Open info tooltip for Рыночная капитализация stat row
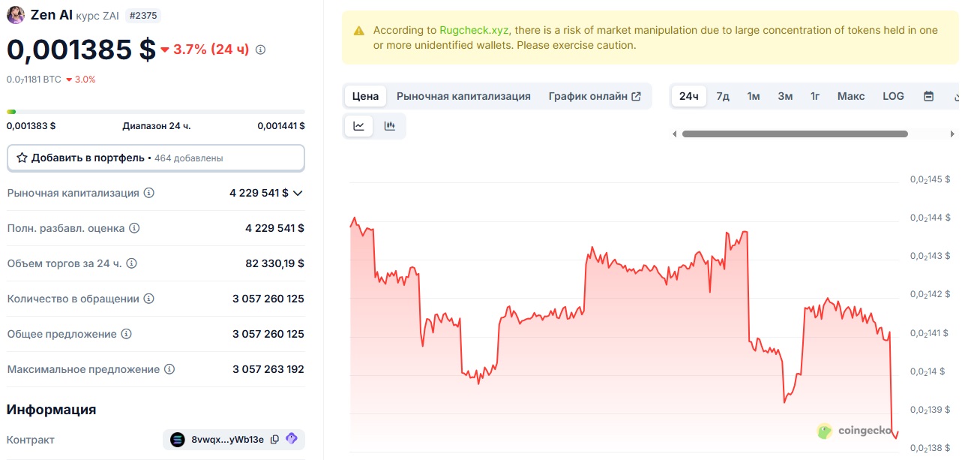 point(149,193)
